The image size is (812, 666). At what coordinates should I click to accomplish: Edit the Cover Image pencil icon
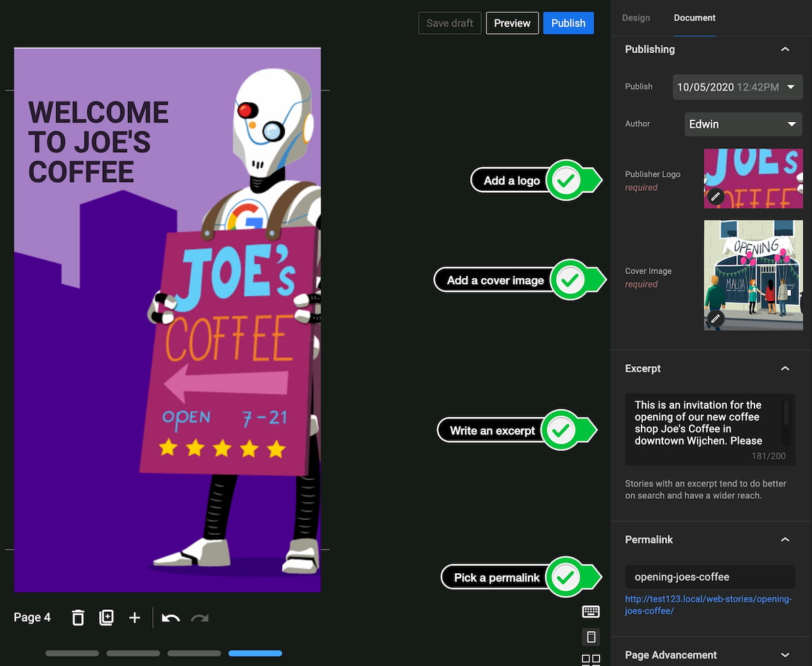click(715, 318)
